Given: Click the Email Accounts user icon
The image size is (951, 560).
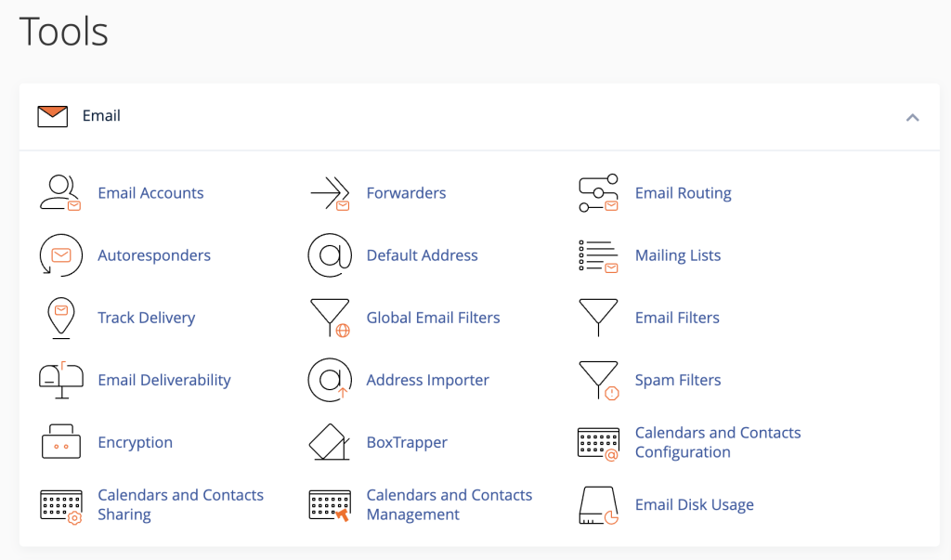Looking at the screenshot, I should (60, 193).
